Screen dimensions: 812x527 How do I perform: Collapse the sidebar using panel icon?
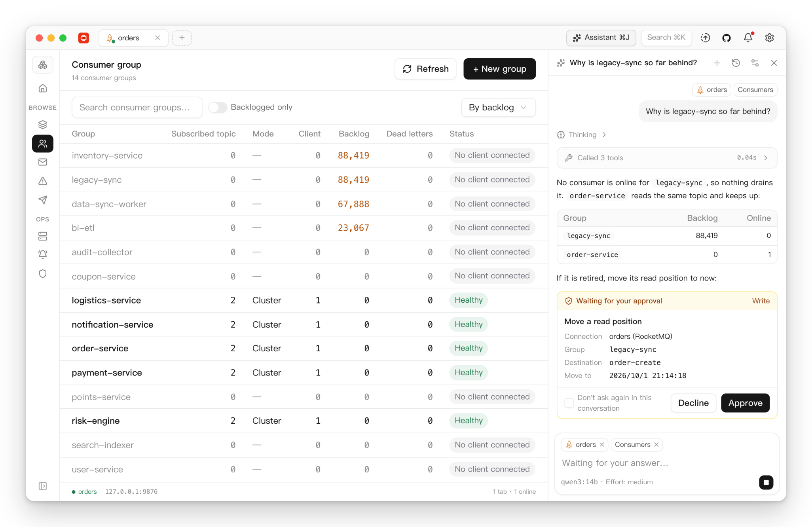coord(43,486)
